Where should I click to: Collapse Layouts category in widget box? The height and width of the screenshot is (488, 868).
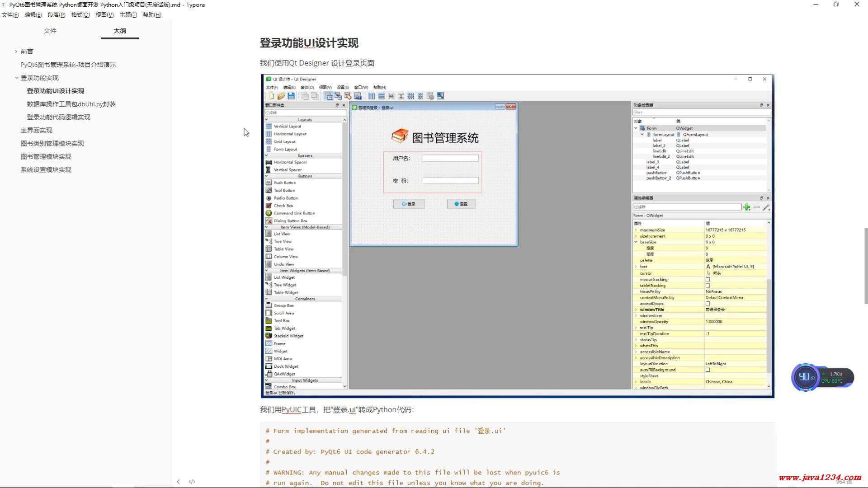tap(266, 120)
